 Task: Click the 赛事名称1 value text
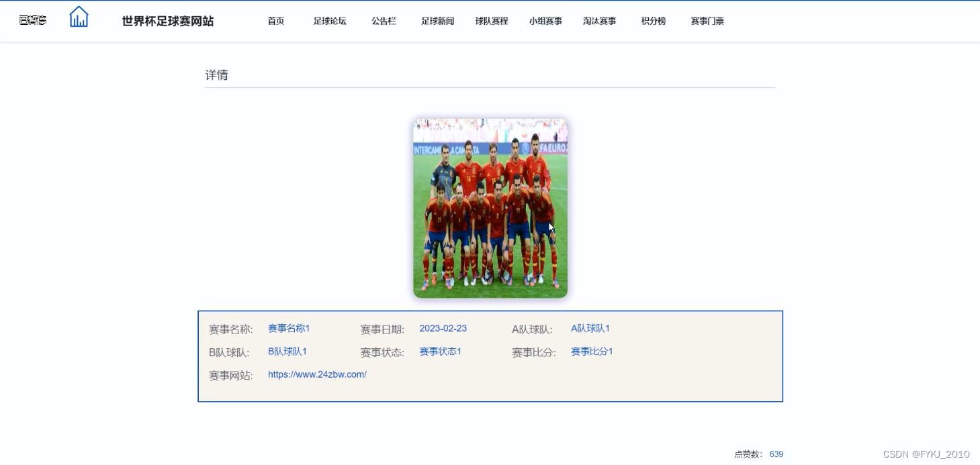(x=289, y=328)
